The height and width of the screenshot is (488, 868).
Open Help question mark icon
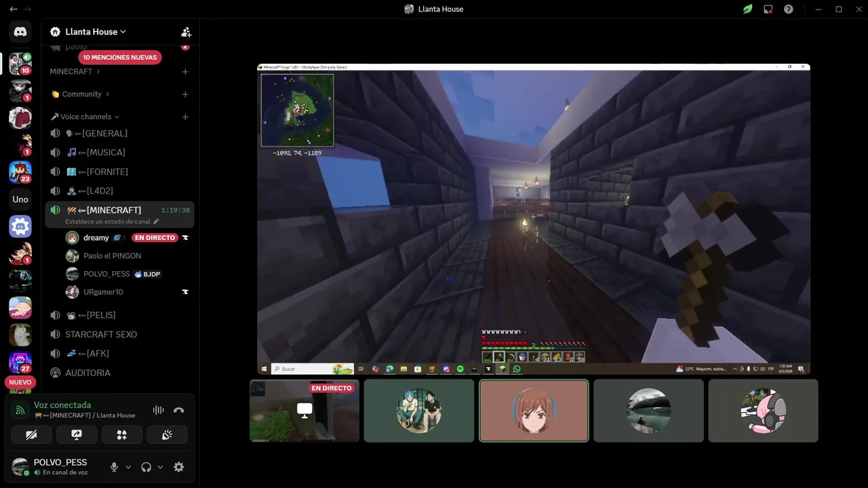tap(788, 9)
